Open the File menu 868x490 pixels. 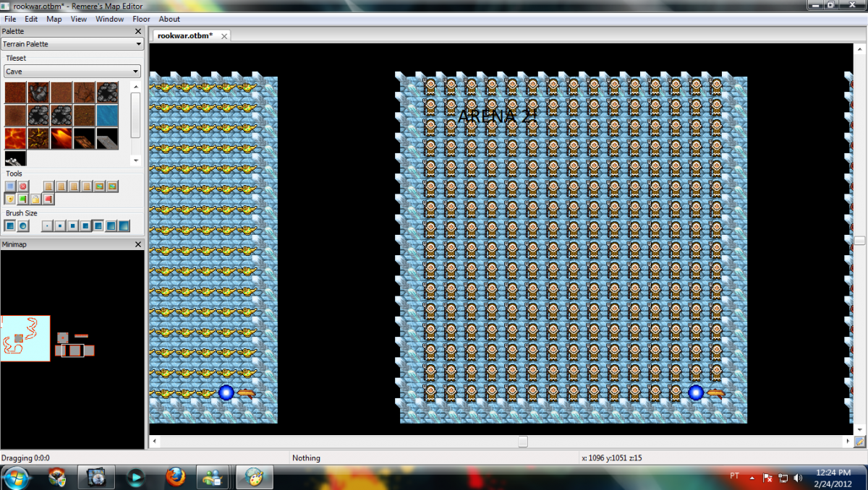pyautogui.click(x=10, y=19)
